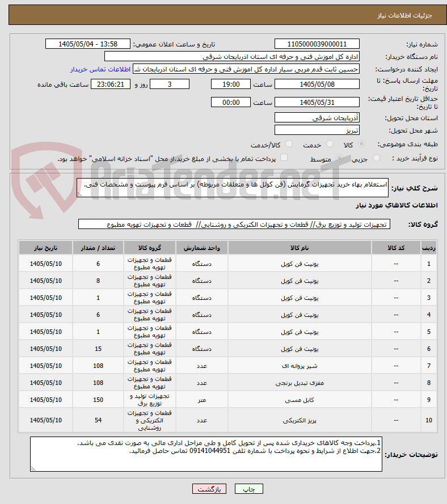Open the اطلاعات تماس خریدار link
This screenshot has width=447, height=504.
coord(100,69)
